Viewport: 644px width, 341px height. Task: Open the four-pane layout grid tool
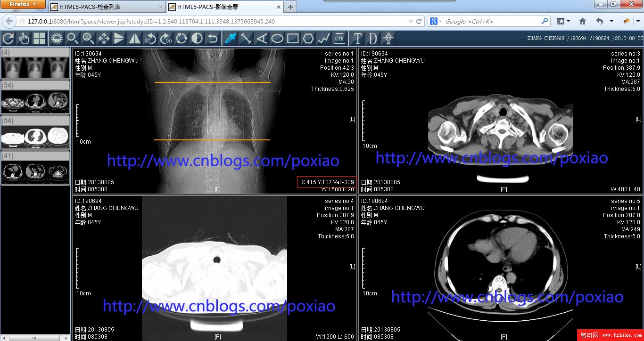39,39
